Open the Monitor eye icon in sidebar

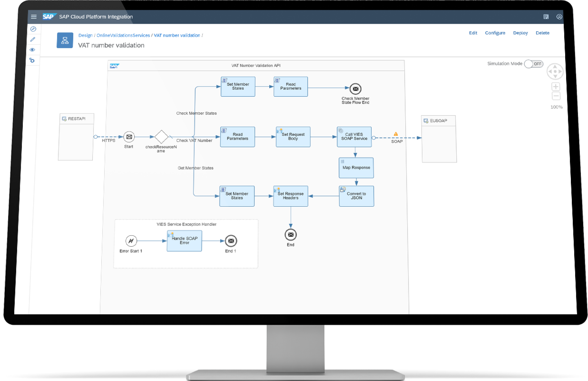pyautogui.click(x=32, y=50)
